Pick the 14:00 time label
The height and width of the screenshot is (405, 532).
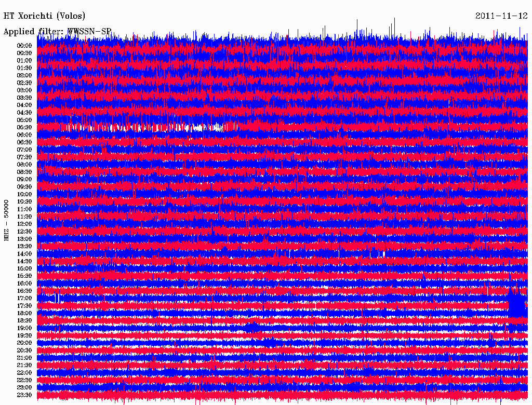pos(24,254)
